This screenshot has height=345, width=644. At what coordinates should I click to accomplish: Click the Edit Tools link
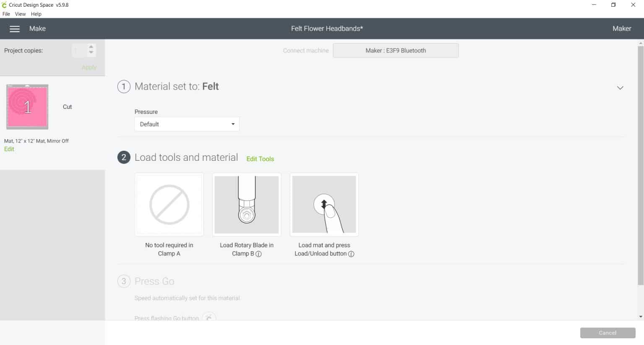tap(260, 159)
